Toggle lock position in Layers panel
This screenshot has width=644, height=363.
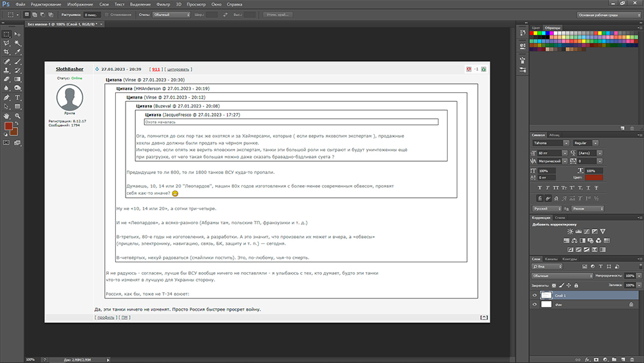[569, 285]
